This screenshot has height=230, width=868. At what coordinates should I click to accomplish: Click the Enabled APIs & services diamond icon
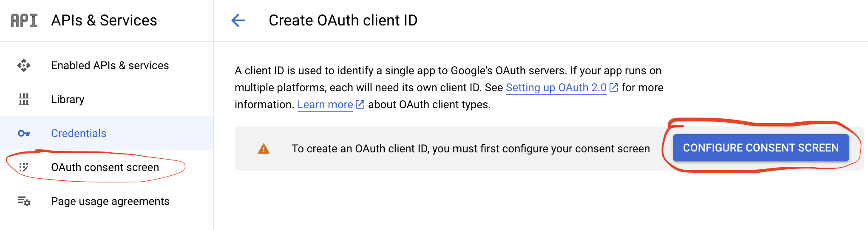[24, 65]
